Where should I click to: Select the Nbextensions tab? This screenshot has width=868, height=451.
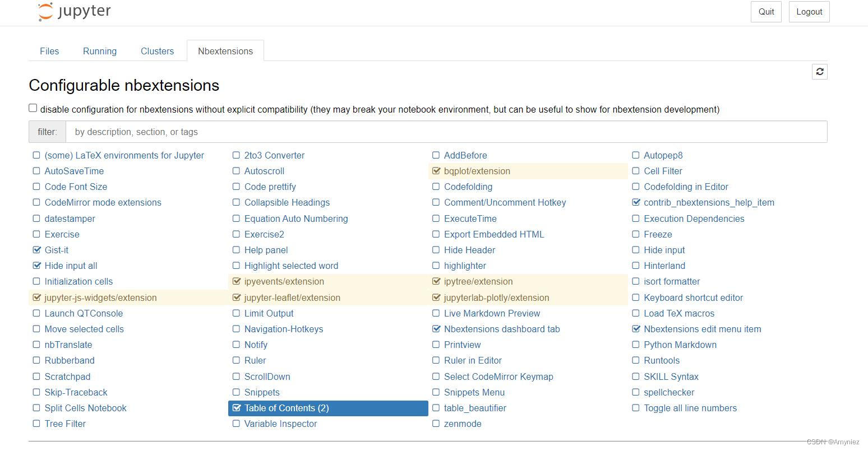pyautogui.click(x=225, y=51)
